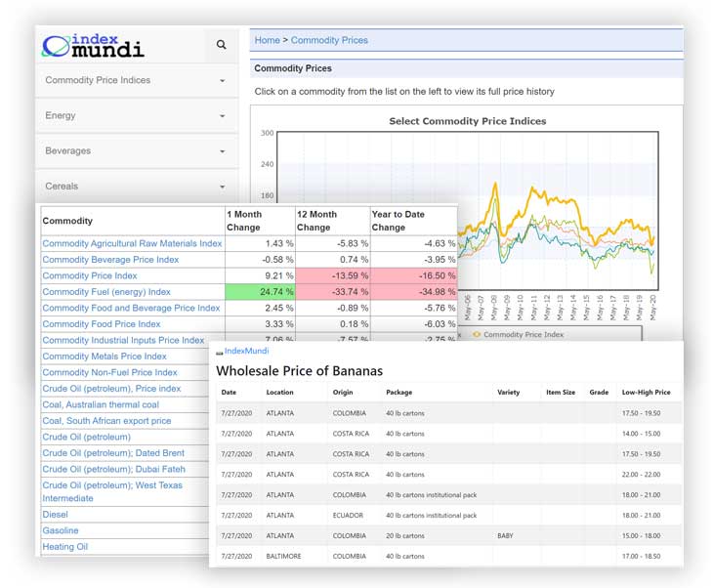Open the Diesel link

(x=55, y=515)
